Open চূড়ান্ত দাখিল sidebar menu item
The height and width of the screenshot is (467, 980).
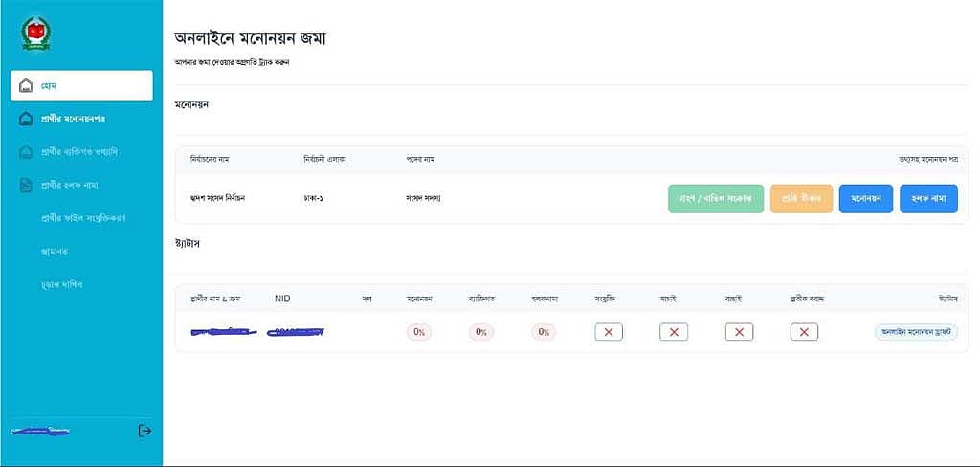pyautogui.click(x=61, y=284)
